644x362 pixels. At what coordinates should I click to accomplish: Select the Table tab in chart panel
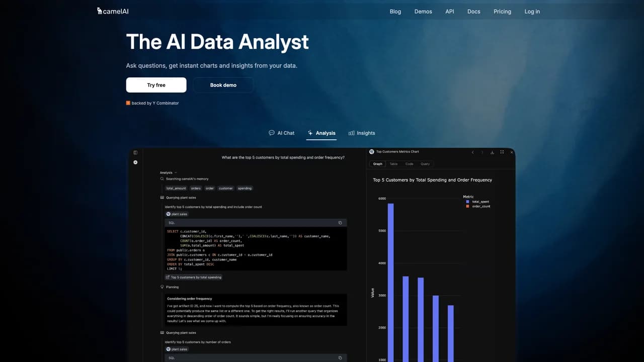(x=393, y=164)
